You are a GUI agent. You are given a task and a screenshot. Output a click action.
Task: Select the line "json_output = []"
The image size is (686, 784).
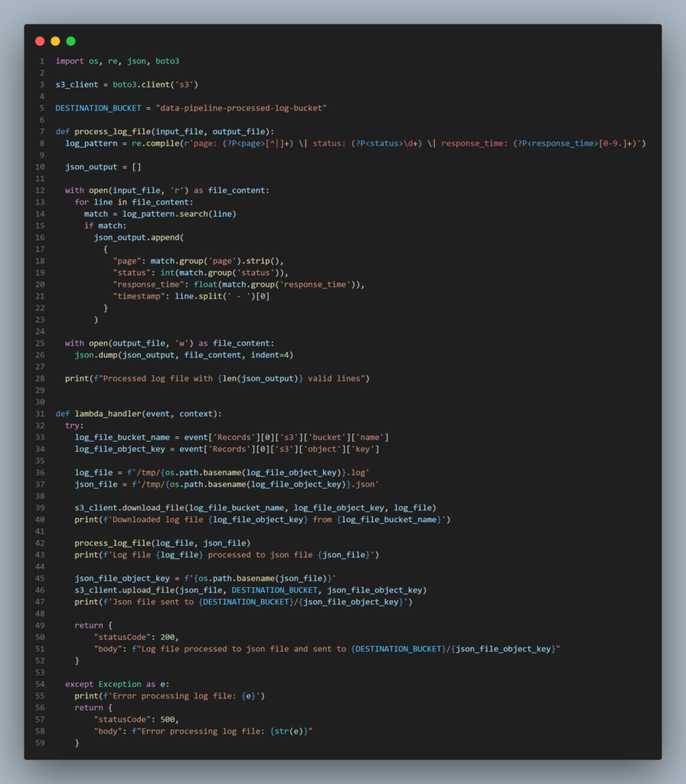(103, 167)
